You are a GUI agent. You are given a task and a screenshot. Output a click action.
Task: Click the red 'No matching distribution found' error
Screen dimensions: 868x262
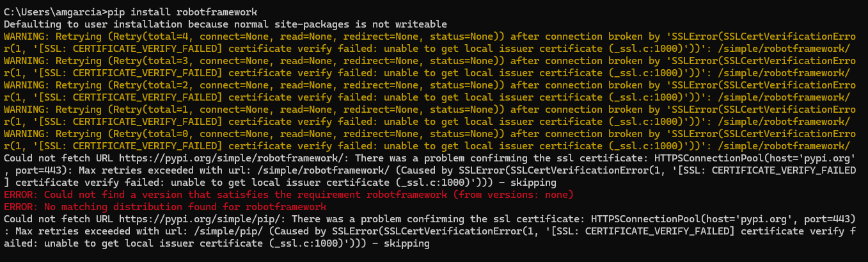pyautogui.click(x=164, y=208)
